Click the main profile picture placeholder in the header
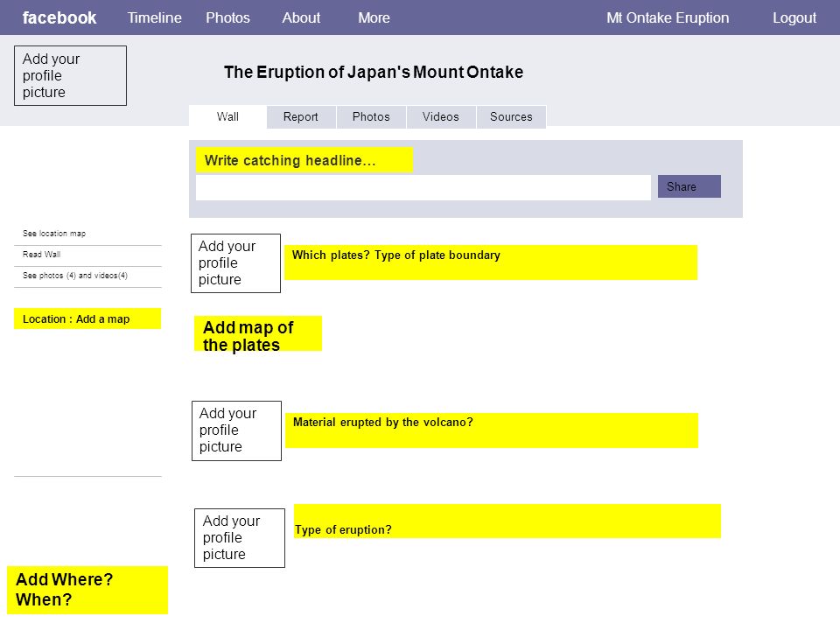This screenshot has width=840, height=630. [70, 75]
